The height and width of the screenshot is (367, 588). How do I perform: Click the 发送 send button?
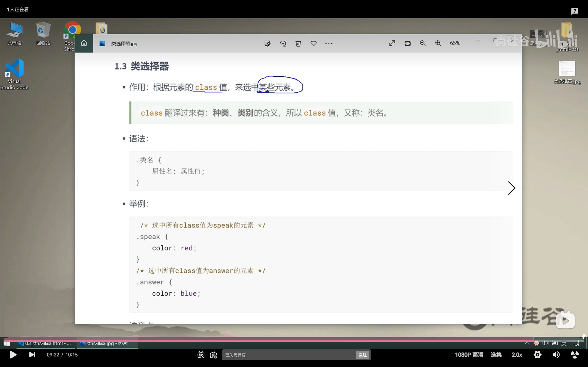(362, 355)
